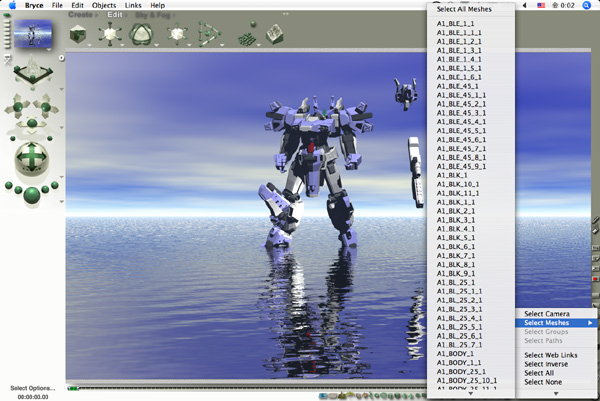Click the View Control terrain diorama

click(33, 72)
